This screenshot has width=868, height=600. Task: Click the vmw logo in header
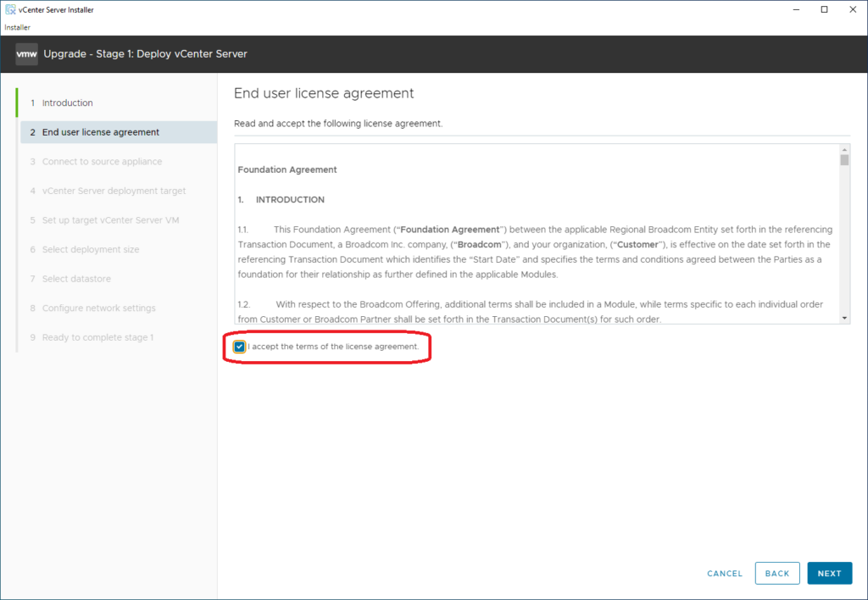click(x=26, y=54)
